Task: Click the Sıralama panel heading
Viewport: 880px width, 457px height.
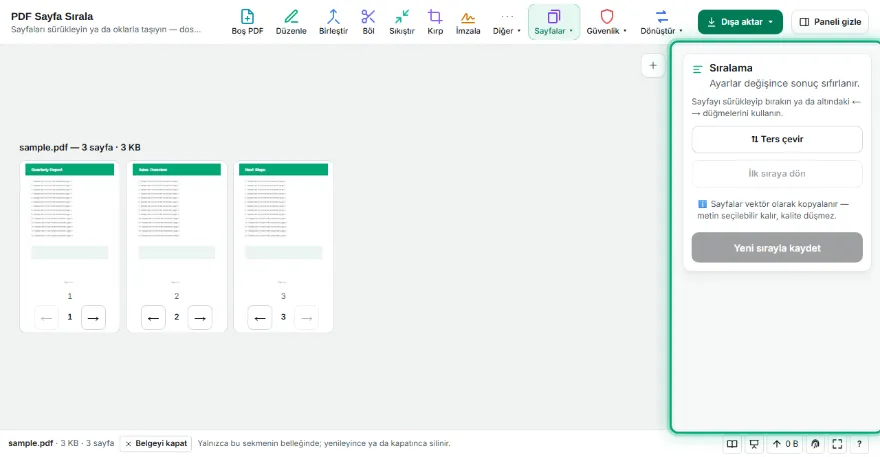Action: (731, 68)
